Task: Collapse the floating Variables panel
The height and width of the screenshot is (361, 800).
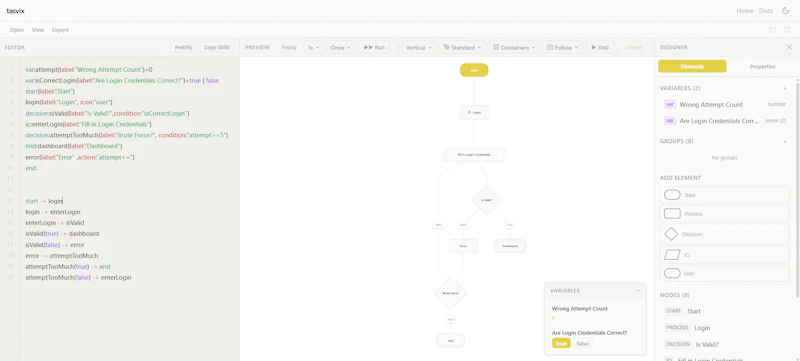Action: point(638,291)
